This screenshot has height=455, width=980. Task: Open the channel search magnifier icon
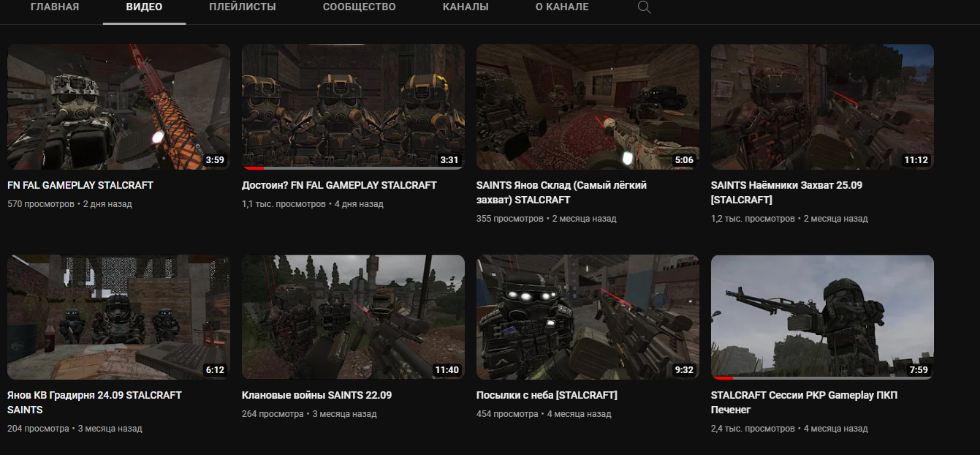(x=644, y=7)
